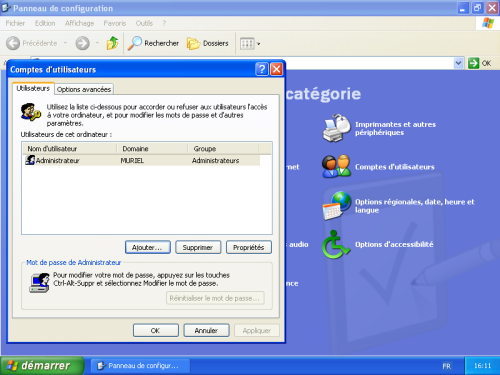
Task: Click the Ajouter... button
Action: click(x=148, y=247)
